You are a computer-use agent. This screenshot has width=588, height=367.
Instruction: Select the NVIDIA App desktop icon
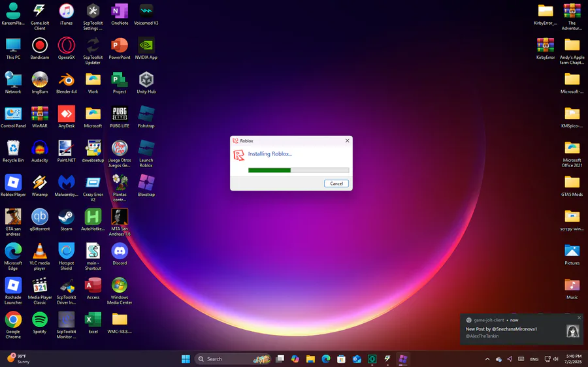point(146,49)
